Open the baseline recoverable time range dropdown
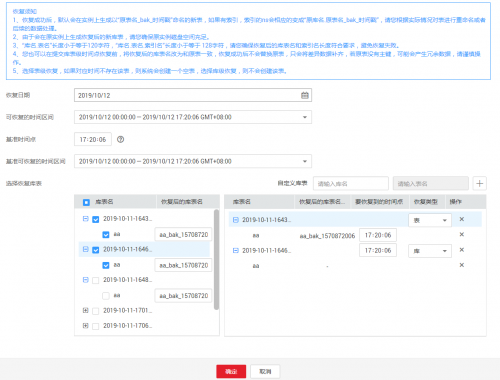Viewport: 500px width, 380px height. tap(193, 161)
